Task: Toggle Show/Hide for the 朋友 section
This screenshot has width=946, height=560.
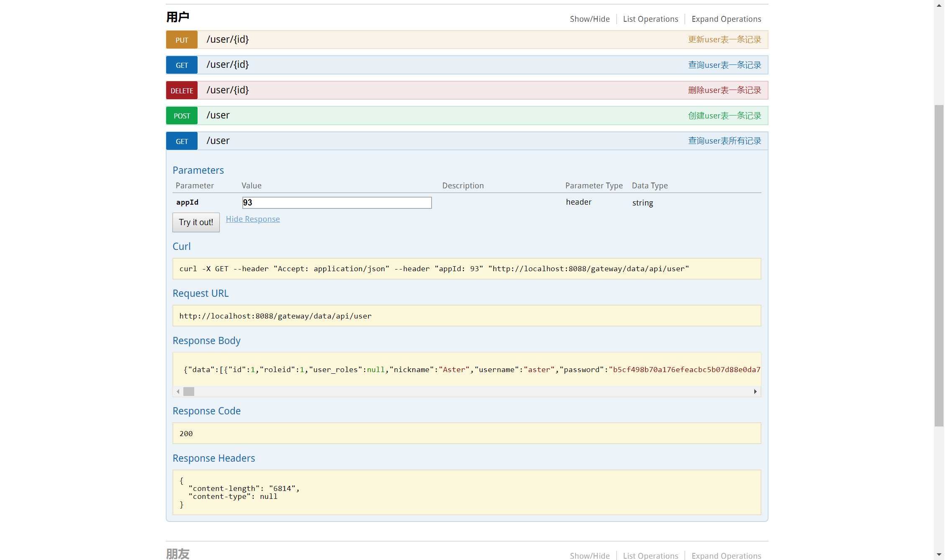Action: pos(589,555)
